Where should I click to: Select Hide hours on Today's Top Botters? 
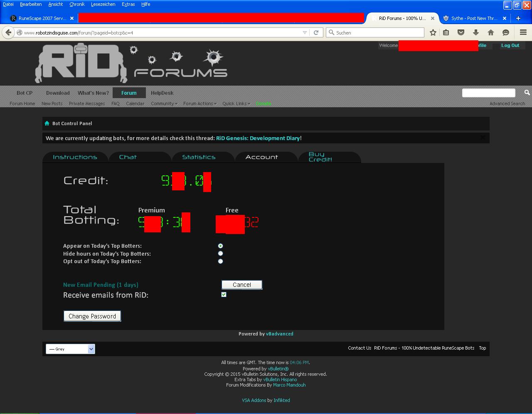coord(220,253)
